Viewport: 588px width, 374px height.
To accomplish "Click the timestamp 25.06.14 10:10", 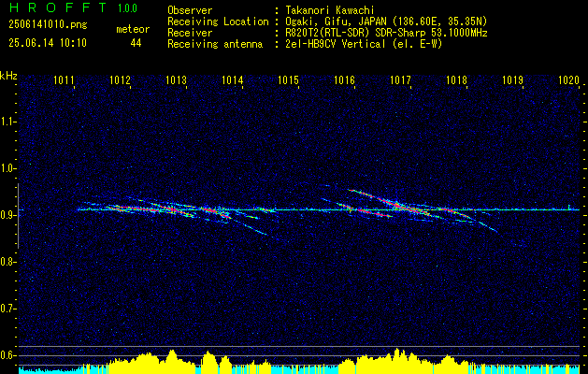I will coord(48,43).
